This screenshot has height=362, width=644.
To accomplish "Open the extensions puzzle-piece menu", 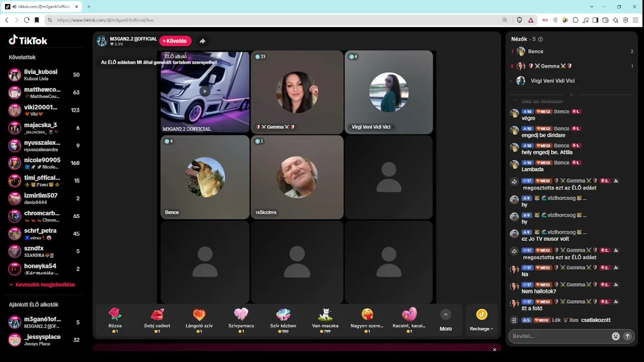I will 575,20.
